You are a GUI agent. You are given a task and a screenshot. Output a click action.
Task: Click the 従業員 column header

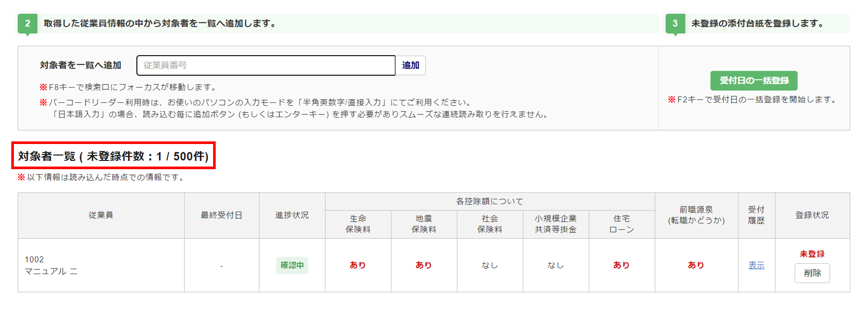coord(101,216)
